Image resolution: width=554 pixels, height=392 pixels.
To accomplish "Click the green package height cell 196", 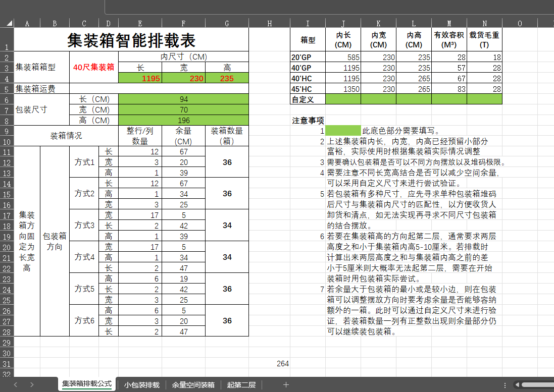I will [x=183, y=120].
